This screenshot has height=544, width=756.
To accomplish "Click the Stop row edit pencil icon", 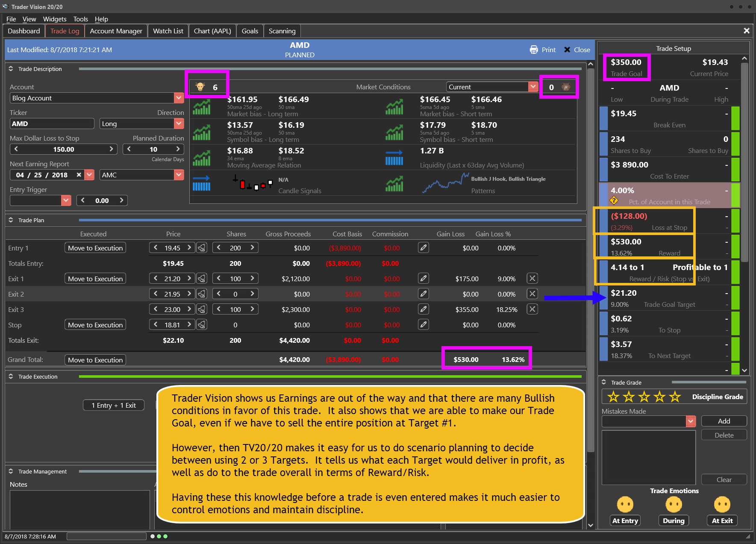I will click(x=424, y=324).
